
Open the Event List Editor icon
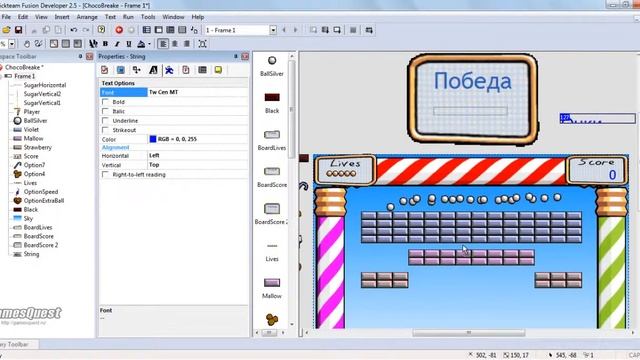point(182,30)
